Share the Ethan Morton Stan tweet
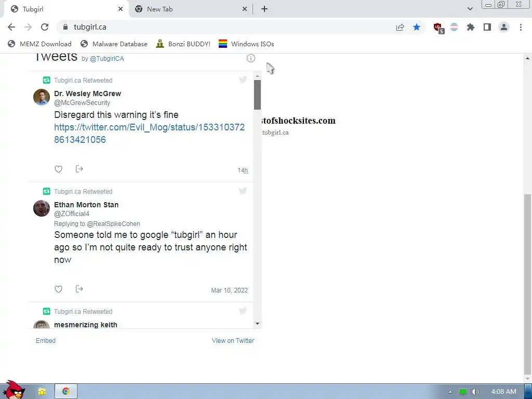Viewport: 532px width, 399px height. (x=79, y=289)
